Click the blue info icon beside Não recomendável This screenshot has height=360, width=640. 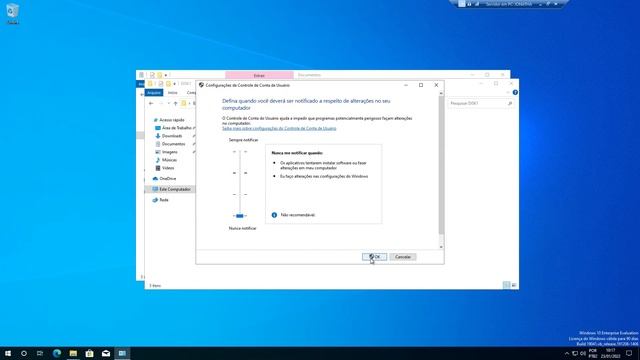[274, 215]
